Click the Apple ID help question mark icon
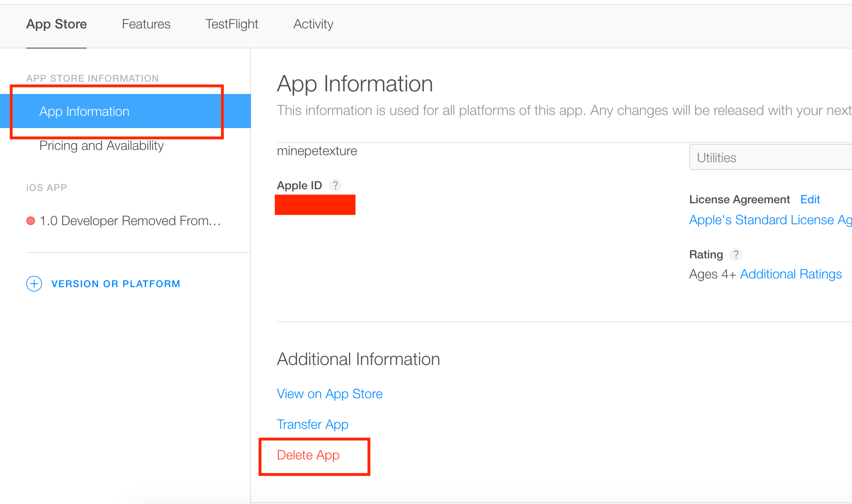The image size is (852, 504). (x=335, y=185)
